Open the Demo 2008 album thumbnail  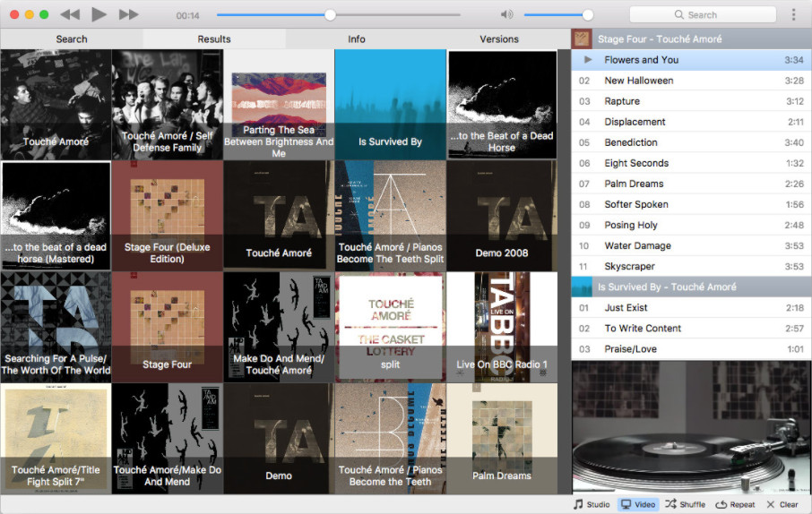(x=502, y=216)
